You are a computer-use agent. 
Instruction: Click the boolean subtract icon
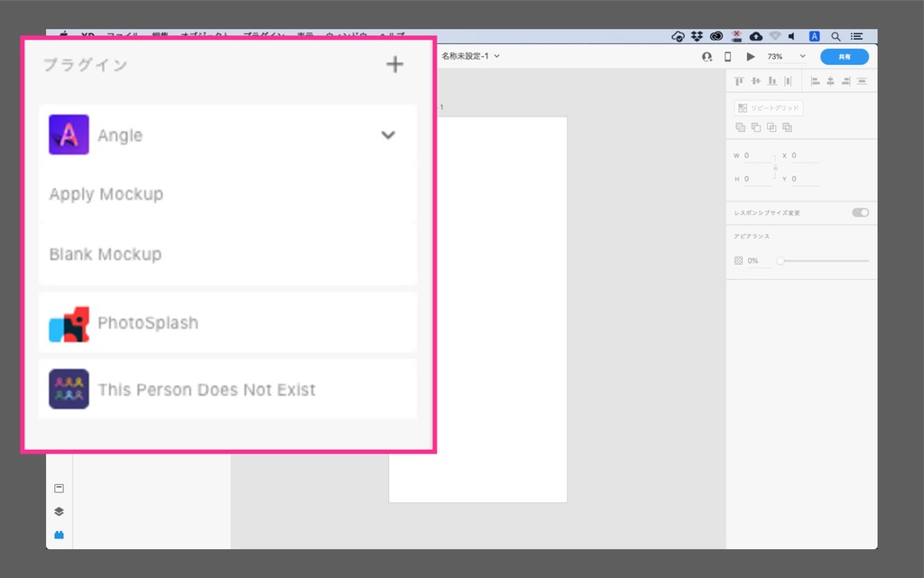(x=756, y=126)
